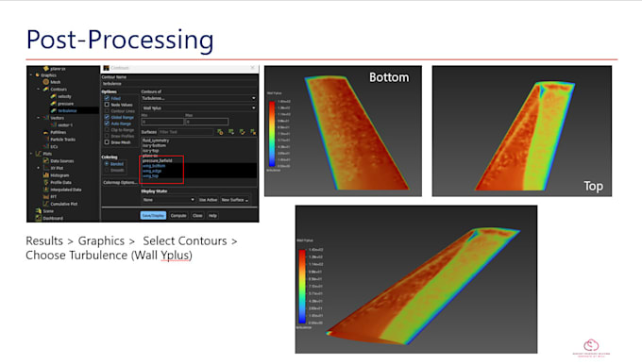Open the Particle Tracks item

pyautogui.click(x=62, y=140)
